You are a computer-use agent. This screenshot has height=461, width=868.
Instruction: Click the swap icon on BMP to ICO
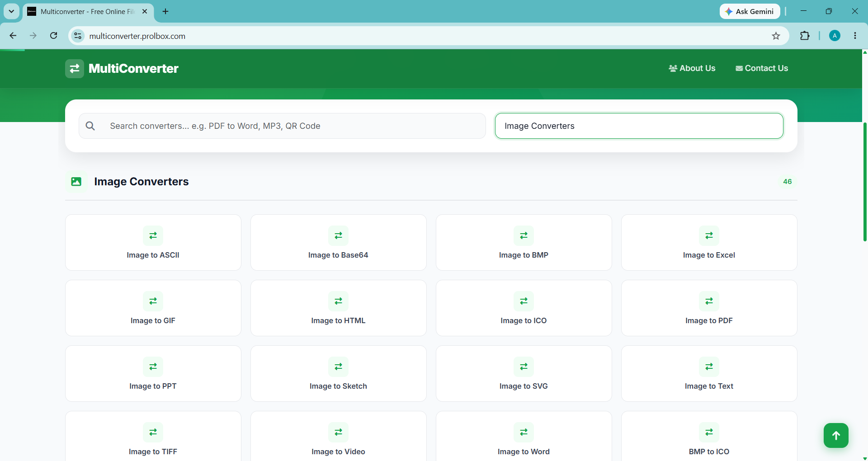click(709, 432)
